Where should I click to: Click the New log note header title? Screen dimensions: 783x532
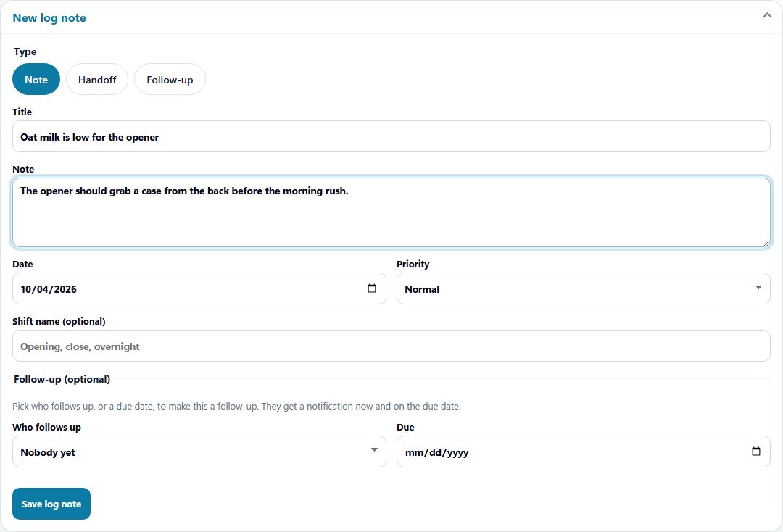(x=49, y=18)
